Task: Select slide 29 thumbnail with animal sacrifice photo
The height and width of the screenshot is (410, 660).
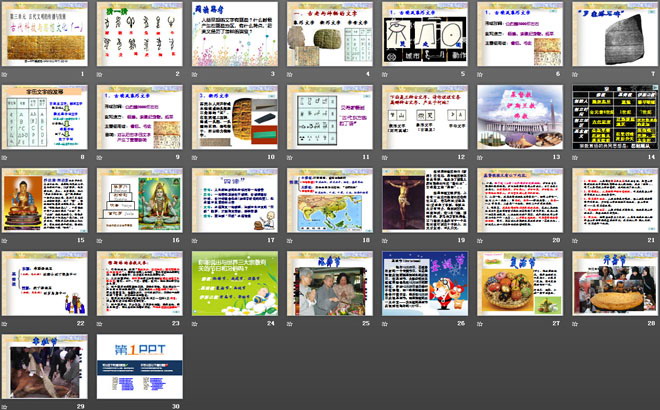Action: (x=45, y=367)
